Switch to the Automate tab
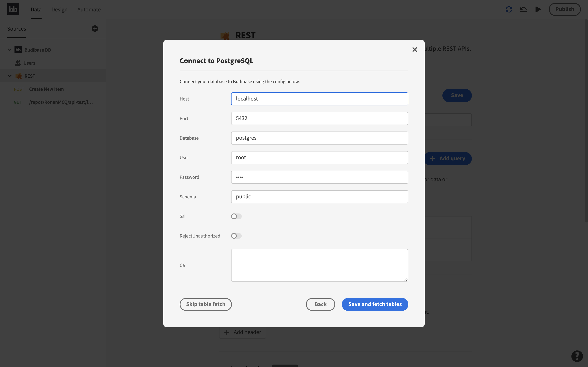The height and width of the screenshot is (367, 588). click(89, 9)
